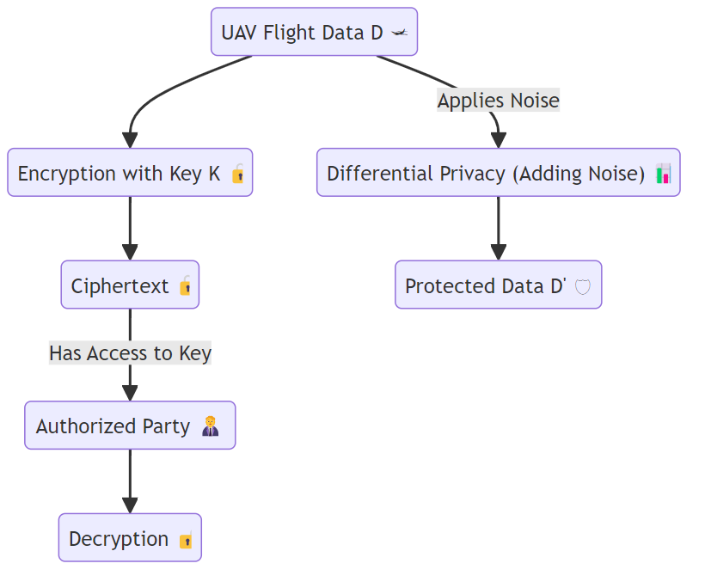
Task: Select the 'Differential Privacy (Adding Noise)' text
Action: tap(486, 174)
